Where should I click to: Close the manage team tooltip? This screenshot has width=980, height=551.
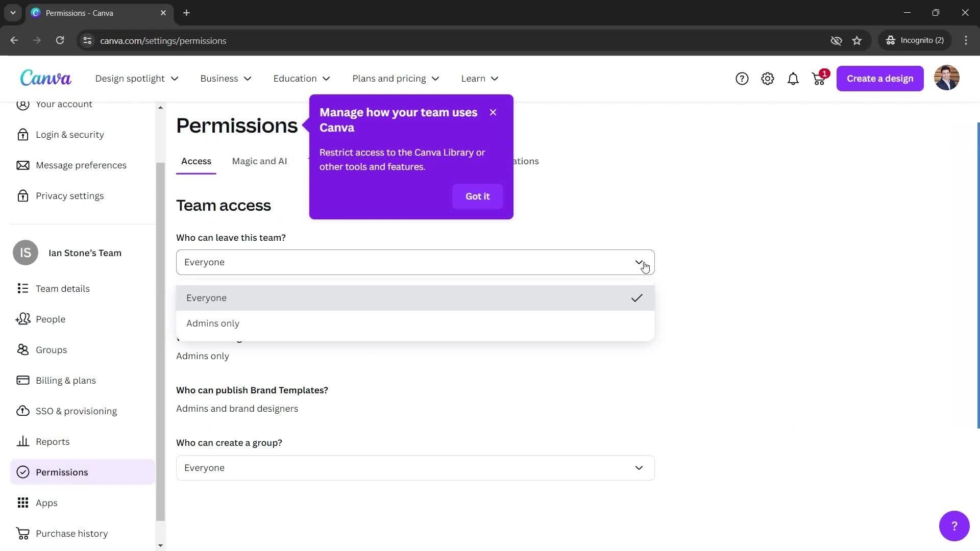494,112
